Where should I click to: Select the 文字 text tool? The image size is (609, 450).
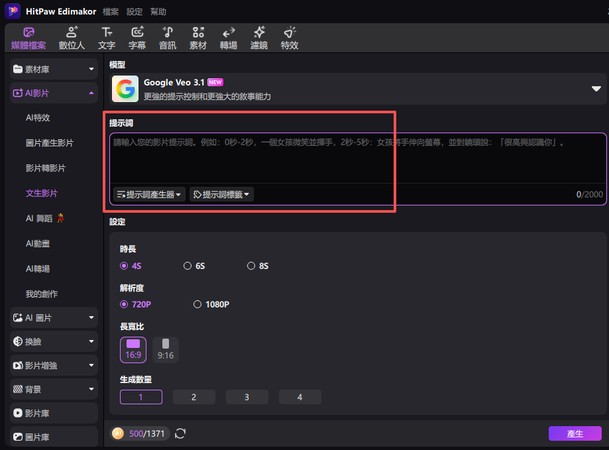click(106, 38)
